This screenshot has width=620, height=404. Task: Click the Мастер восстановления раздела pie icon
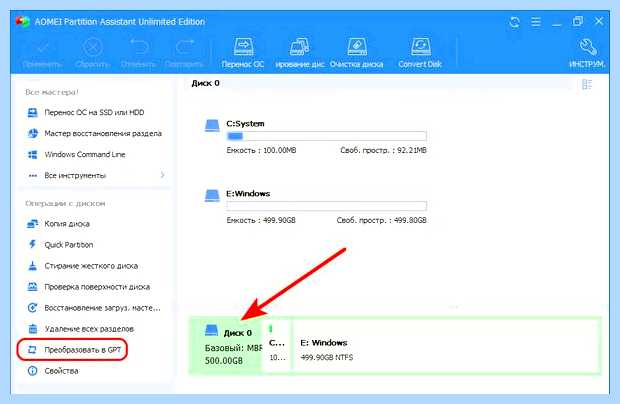pyautogui.click(x=32, y=133)
